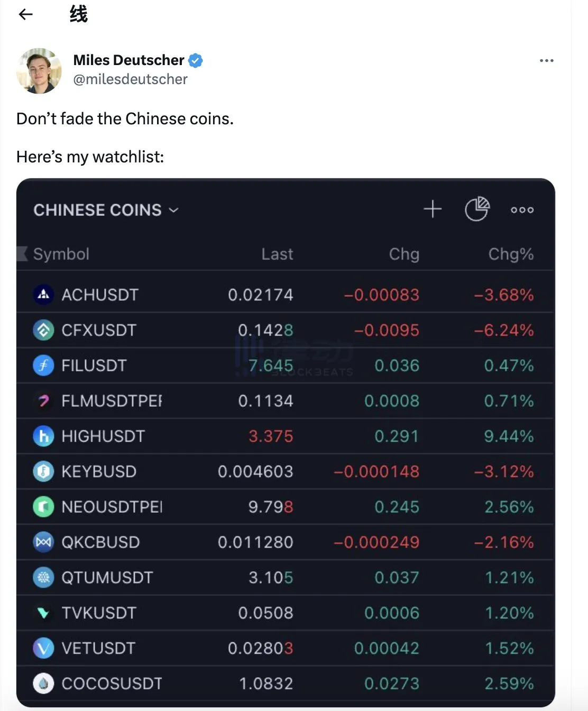Open Miles Deutscher's profile avatar

coord(39,71)
